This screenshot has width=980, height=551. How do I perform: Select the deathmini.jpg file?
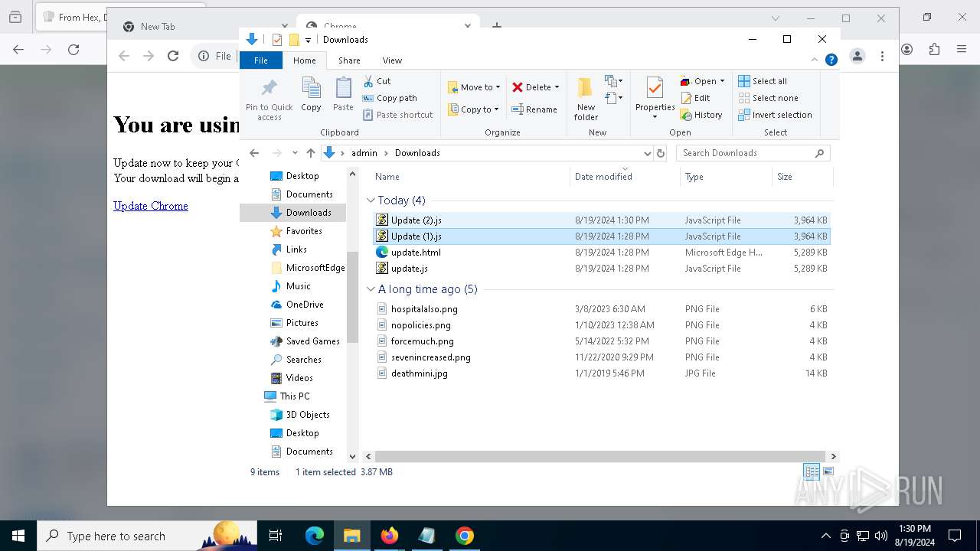[601, 373]
